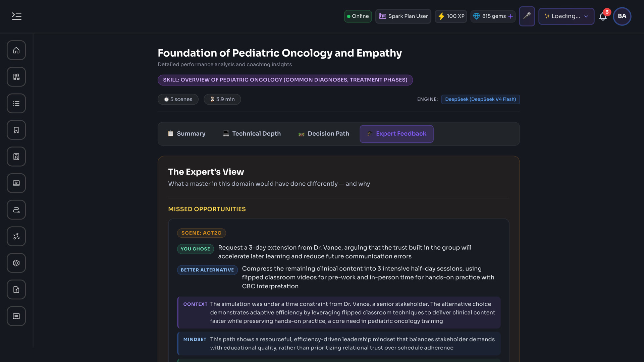644x362 pixels.
Task: Open the strategy tactics sidebar icon
Action: [16, 236]
